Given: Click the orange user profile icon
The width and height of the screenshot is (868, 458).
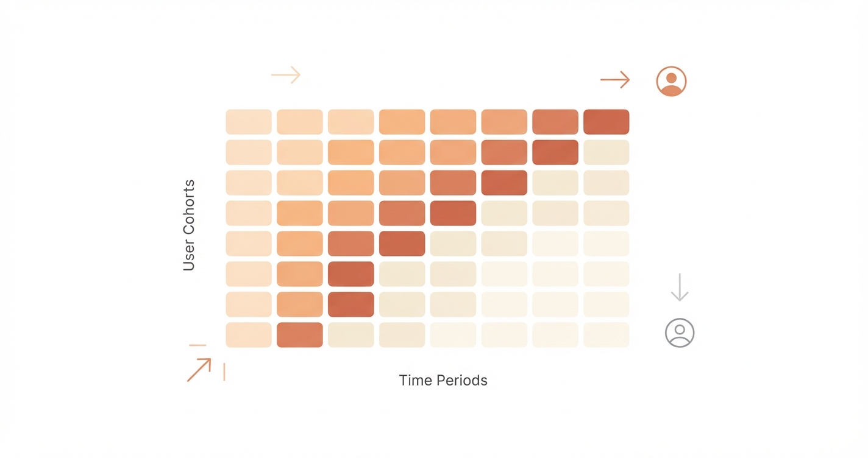Looking at the screenshot, I should (671, 82).
